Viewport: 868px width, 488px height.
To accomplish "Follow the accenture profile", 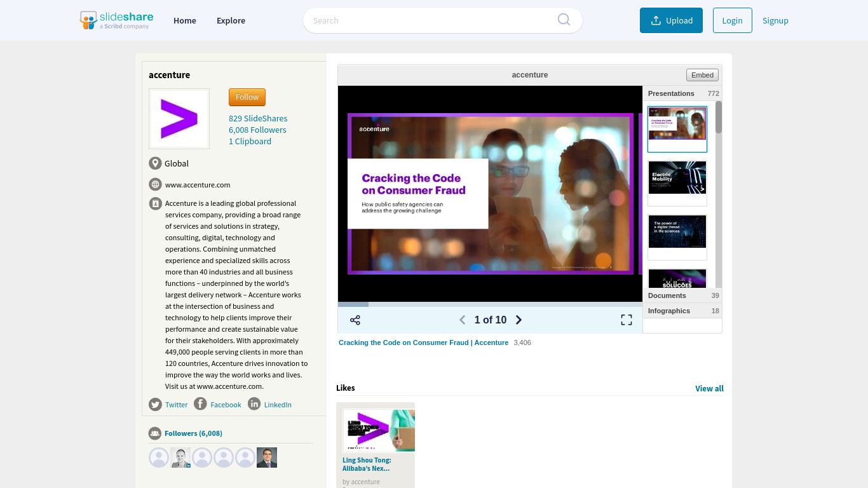I will coord(247,97).
